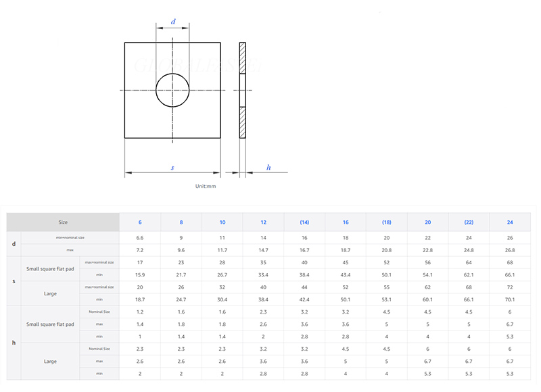Select the "s" width label in the drawing
The height and width of the screenshot is (392, 541).
pos(172,167)
